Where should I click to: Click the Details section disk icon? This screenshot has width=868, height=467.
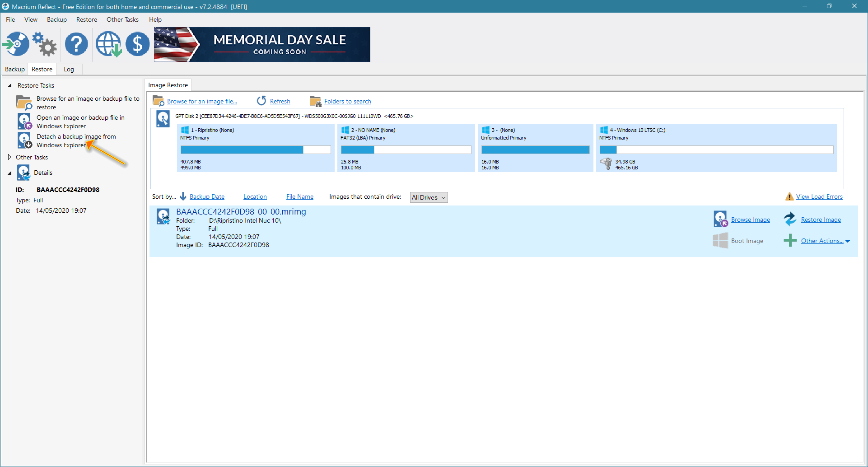pyautogui.click(x=23, y=173)
